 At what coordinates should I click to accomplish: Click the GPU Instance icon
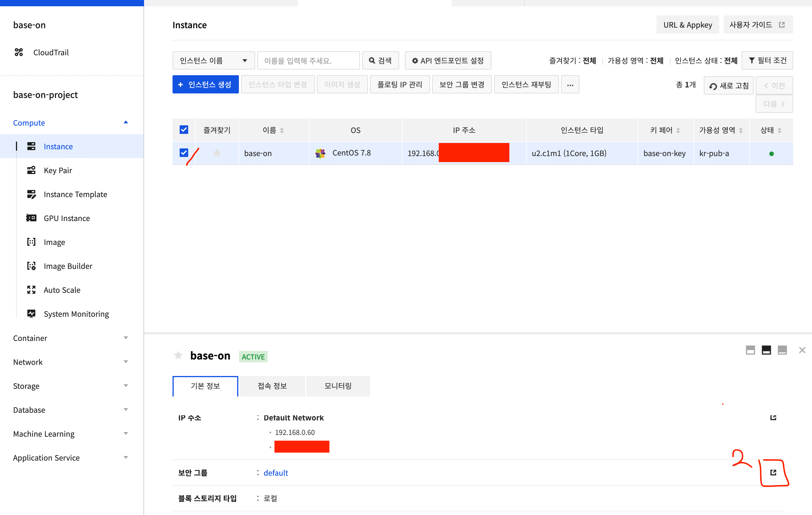point(31,218)
